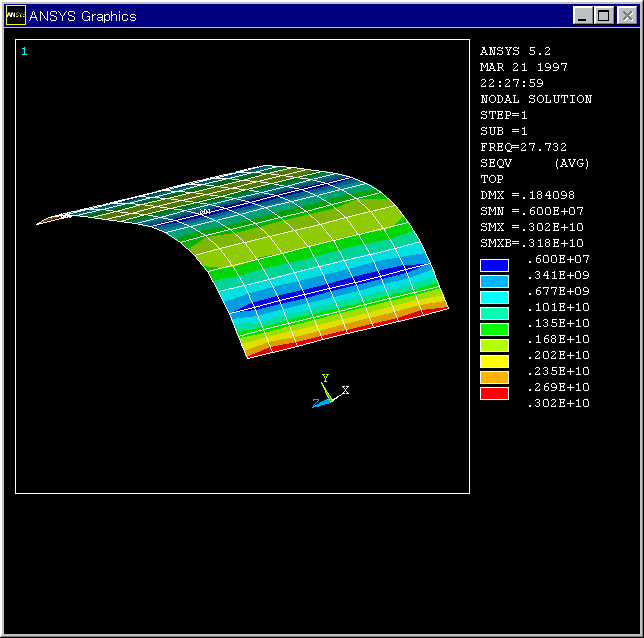Click the window number 1 label
Image resolution: width=644 pixels, height=638 pixels.
[x=25, y=51]
